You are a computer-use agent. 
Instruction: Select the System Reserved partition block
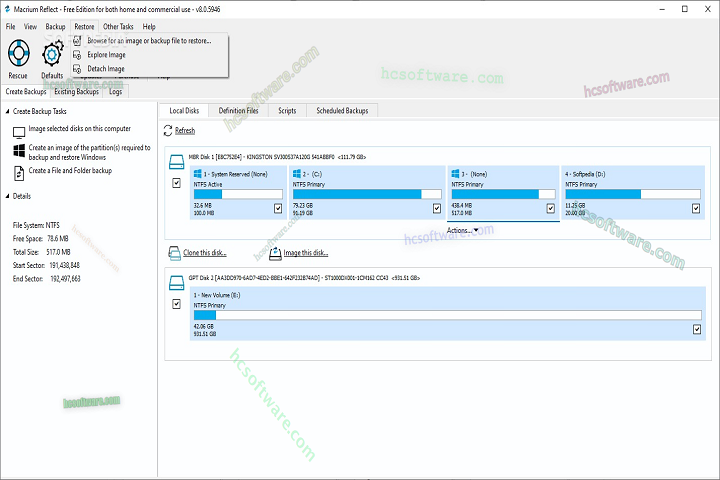(x=238, y=192)
